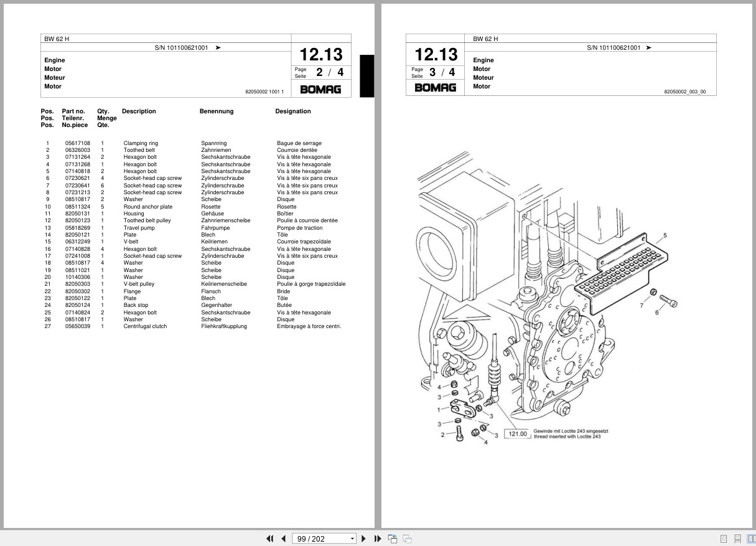This screenshot has width=756, height=546.
Task: Click the 'Benennung' column header
Action: pos(217,111)
